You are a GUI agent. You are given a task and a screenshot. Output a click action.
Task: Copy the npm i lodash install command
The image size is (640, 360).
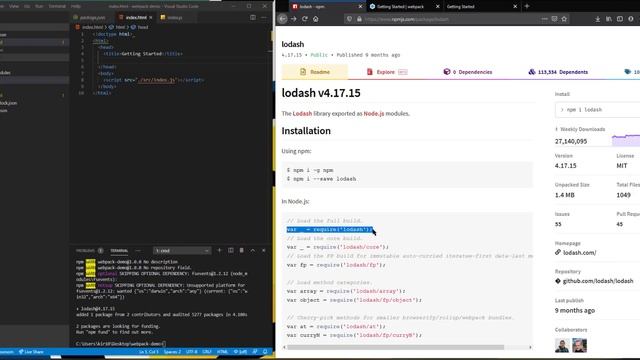click(598, 109)
